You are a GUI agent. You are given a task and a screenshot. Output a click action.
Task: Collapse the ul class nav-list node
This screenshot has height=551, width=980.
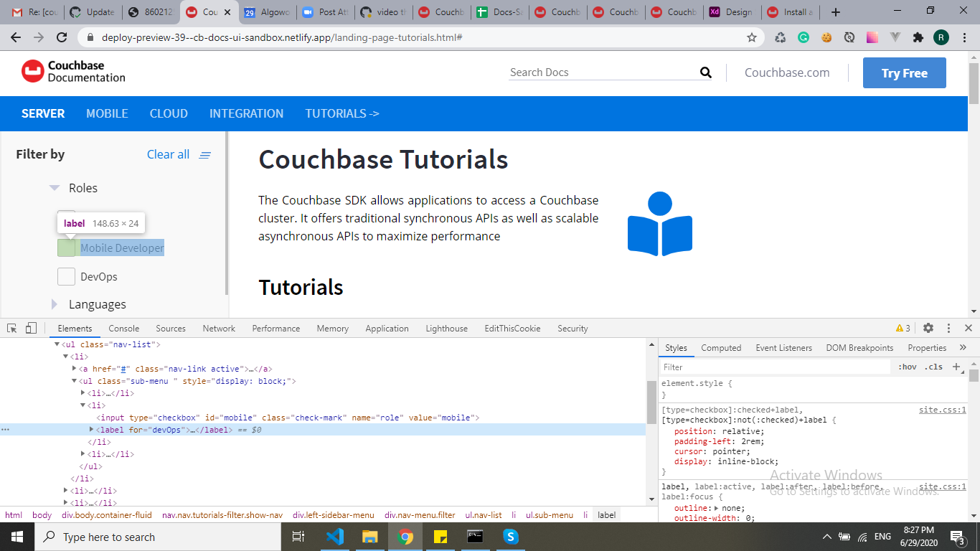57,344
